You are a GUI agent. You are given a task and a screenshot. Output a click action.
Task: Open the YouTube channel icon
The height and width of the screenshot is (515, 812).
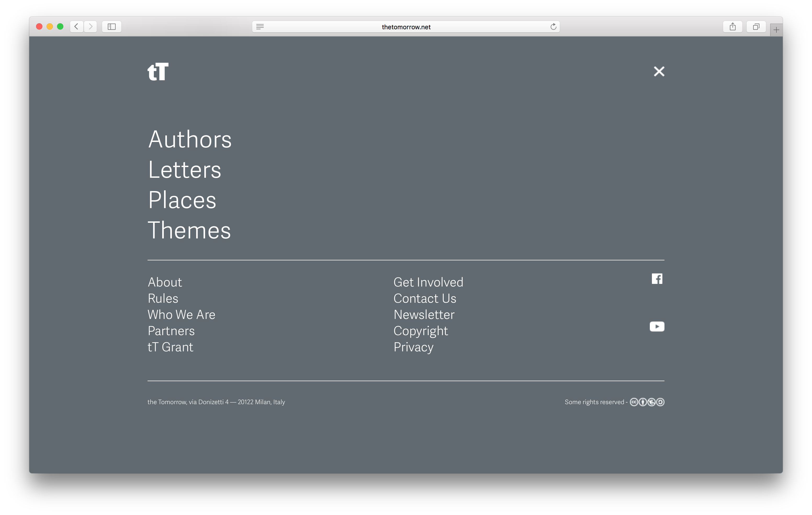tap(657, 326)
